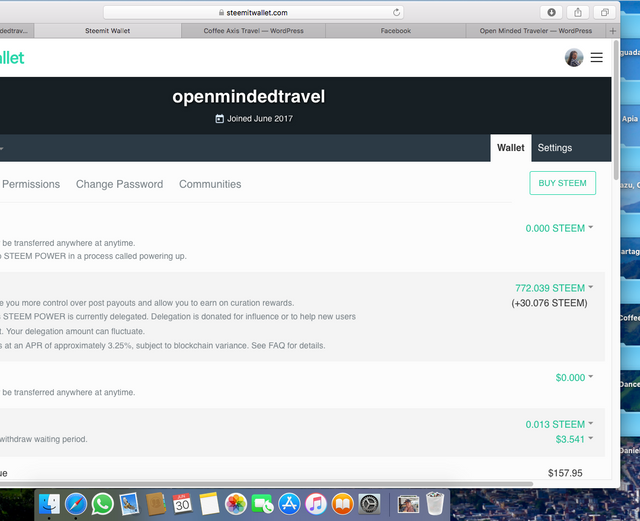The width and height of the screenshot is (640, 521).
Task: Launch Photos app from dock
Action: 236,503
